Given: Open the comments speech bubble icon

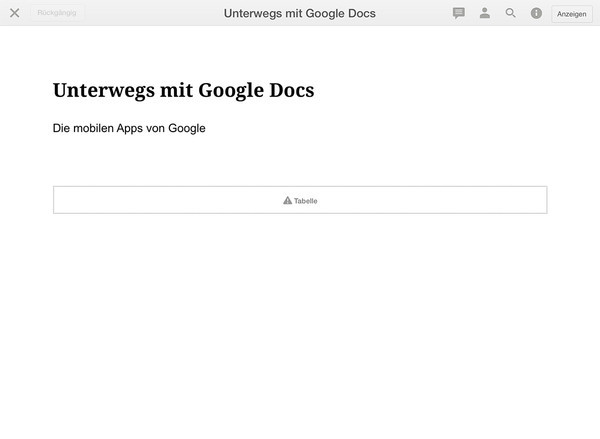Looking at the screenshot, I should [x=459, y=13].
